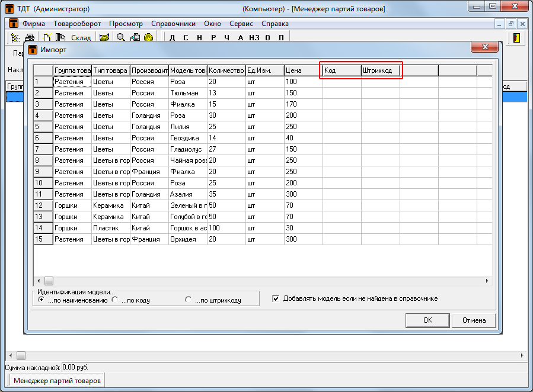This screenshot has width=533, height=392.
Task: Click the Р letter toolbar button
Action: tap(213, 38)
